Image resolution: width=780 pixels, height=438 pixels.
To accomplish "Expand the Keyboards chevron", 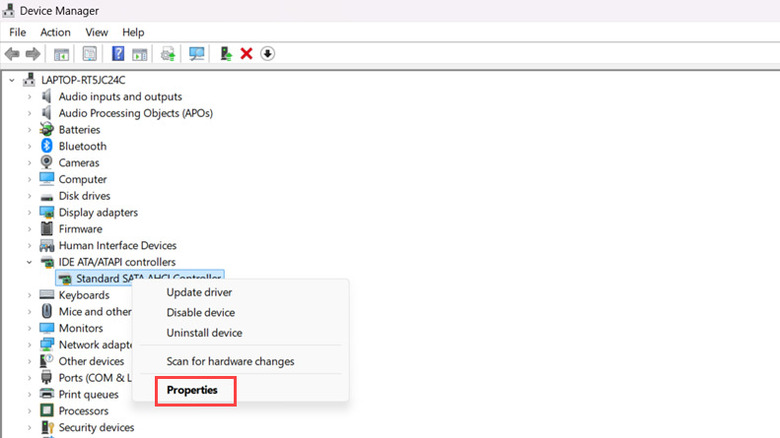I will pos(29,295).
